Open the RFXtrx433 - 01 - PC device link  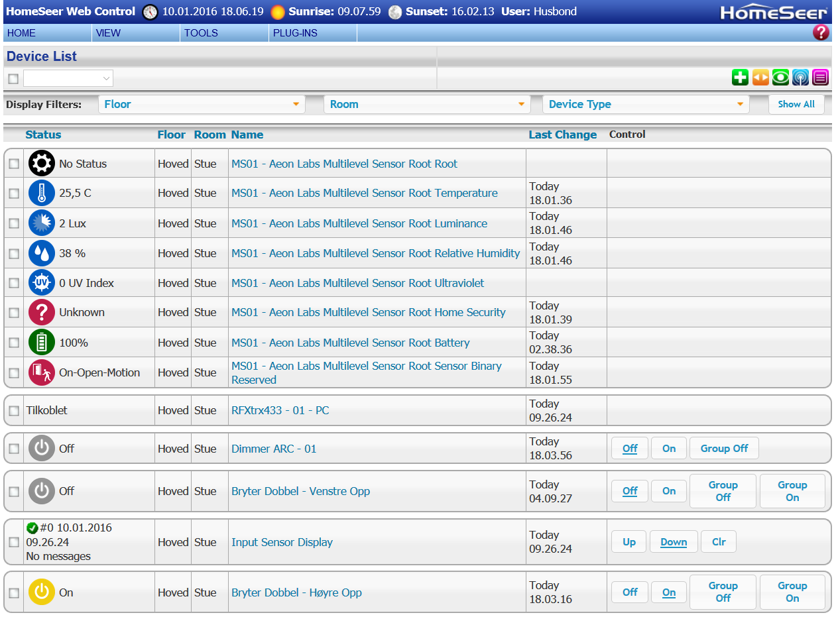click(280, 411)
